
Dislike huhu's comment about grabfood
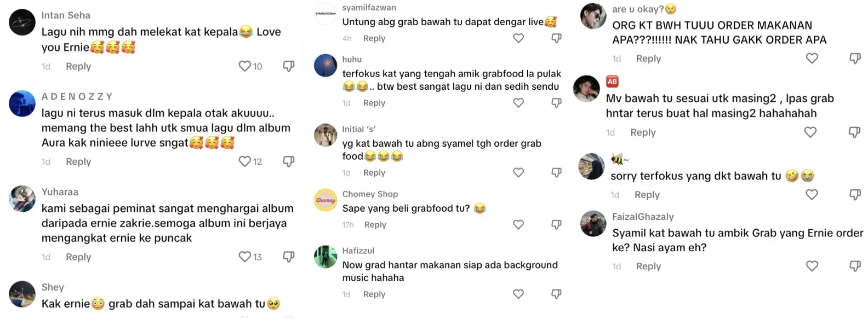tap(556, 103)
